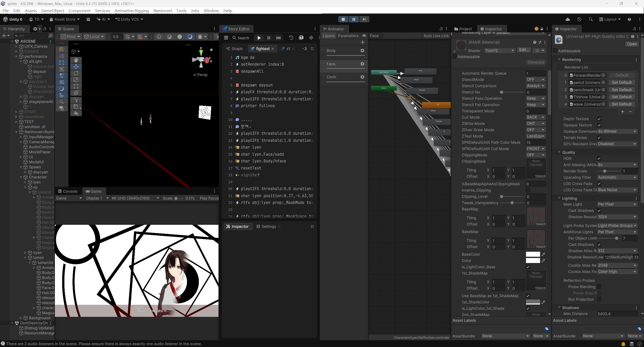Switch to the Console tab
The height and width of the screenshot is (347, 644).
(67, 191)
